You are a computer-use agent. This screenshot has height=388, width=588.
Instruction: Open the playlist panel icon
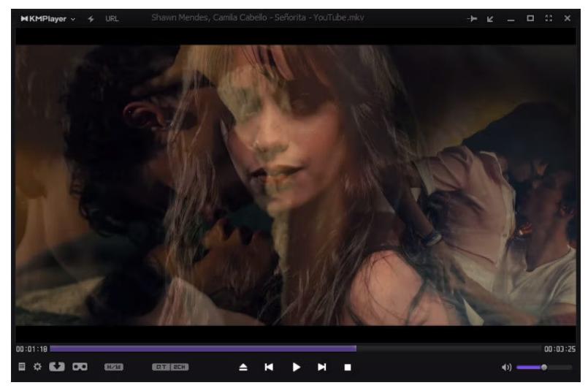tap(20, 367)
